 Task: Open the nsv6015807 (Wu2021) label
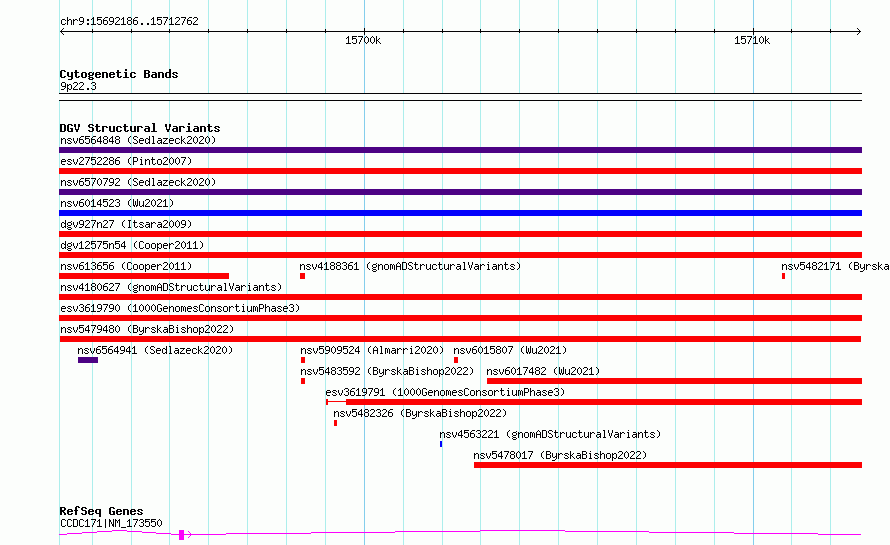[x=510, y=350]
